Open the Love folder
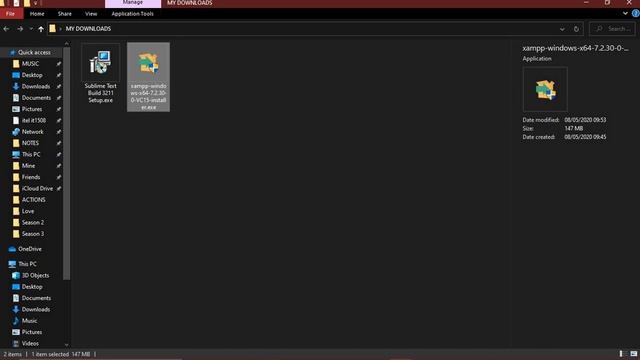Screen dimensions: 640x360 pos(28,211)
